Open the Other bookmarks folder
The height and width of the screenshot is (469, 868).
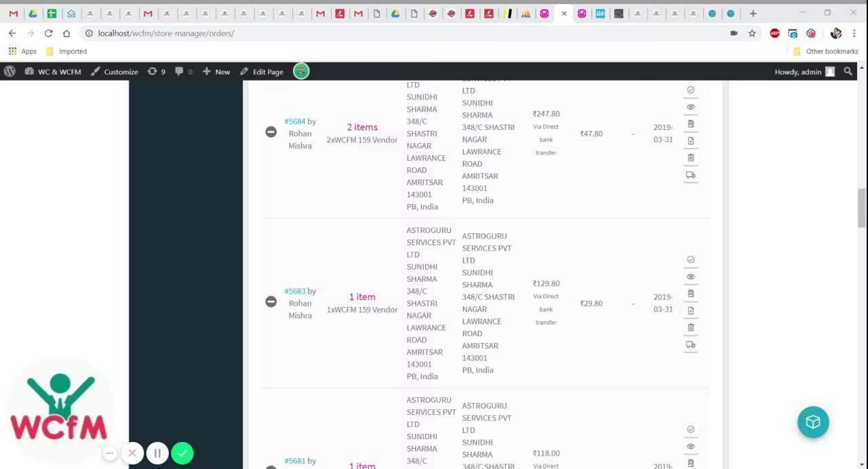click(x=825, y=51)
